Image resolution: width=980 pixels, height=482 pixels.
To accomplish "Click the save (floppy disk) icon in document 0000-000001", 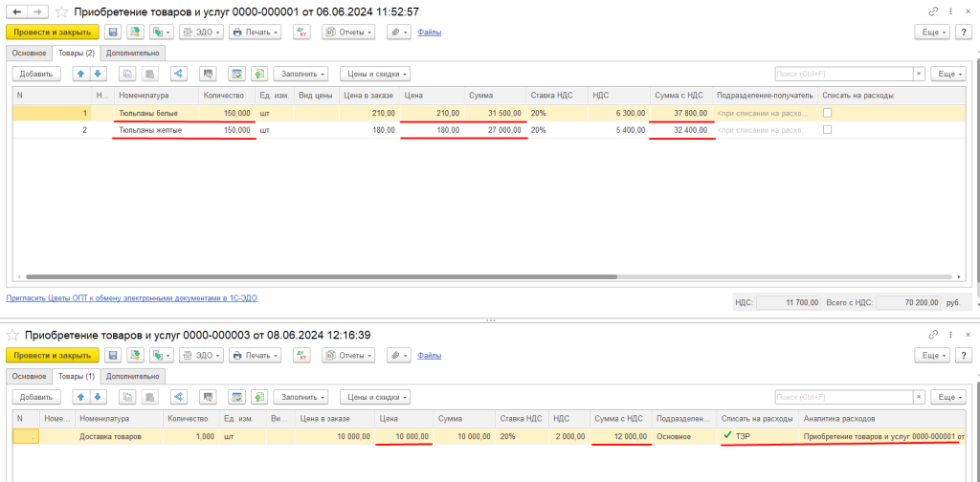I will click(113, 32).
